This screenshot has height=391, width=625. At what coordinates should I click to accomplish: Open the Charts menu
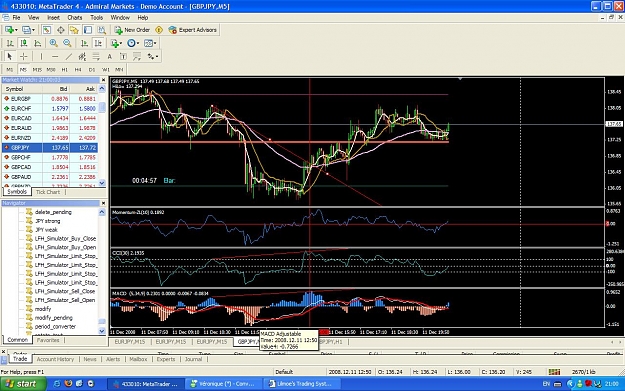[75, 18]
